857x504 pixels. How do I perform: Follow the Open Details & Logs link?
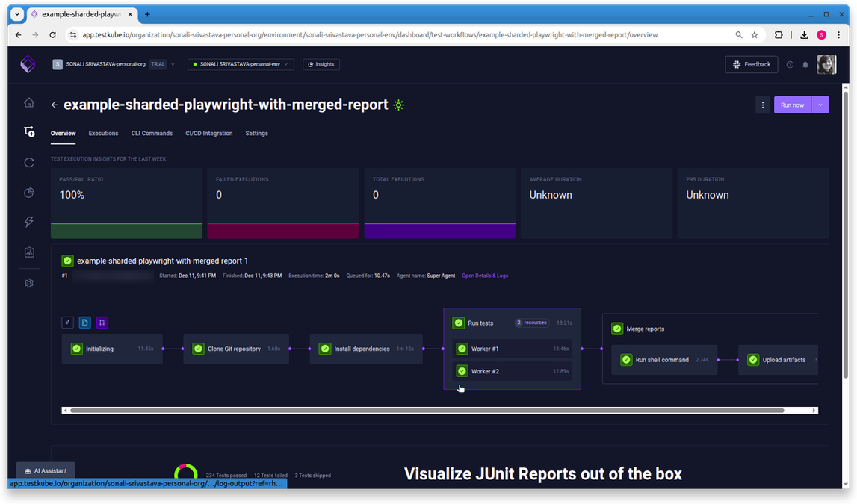coord(485,276)
